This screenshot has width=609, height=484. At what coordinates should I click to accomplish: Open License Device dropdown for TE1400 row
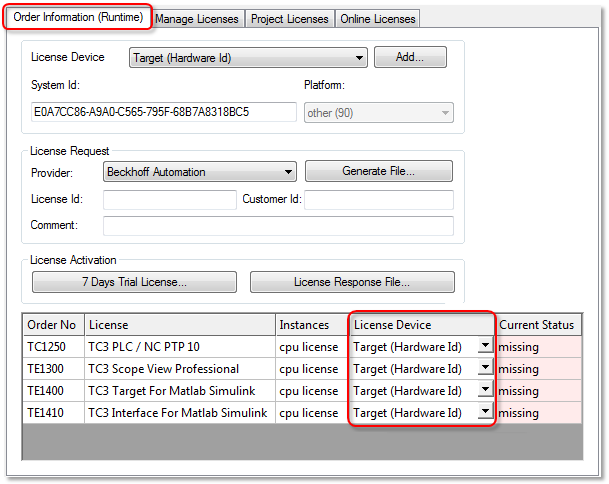[485, 389]
